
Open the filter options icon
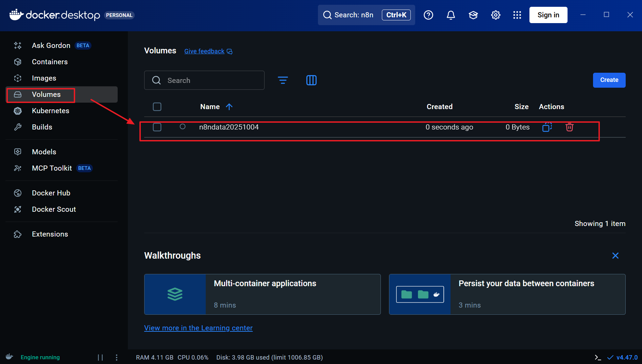[283, 80]
